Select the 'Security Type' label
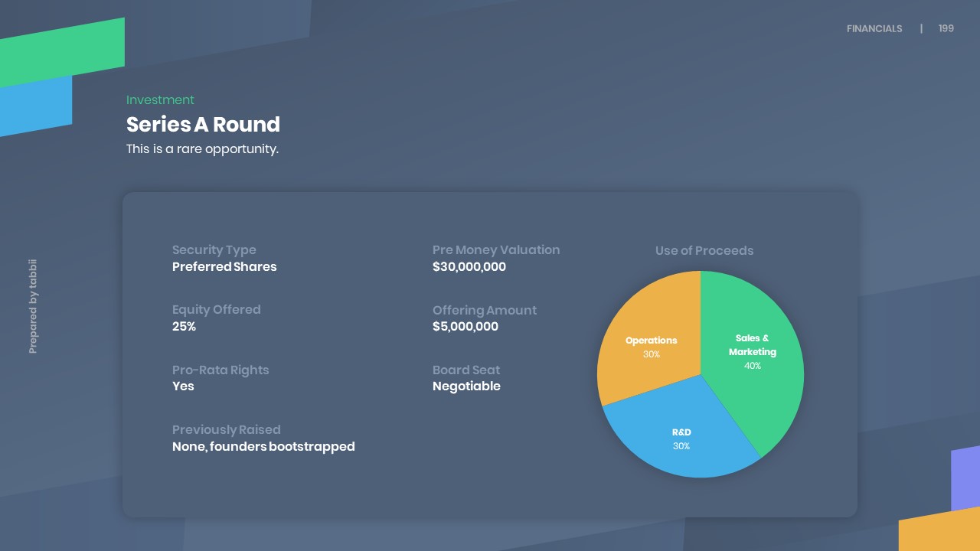980x551 pixels. (214, 249)
